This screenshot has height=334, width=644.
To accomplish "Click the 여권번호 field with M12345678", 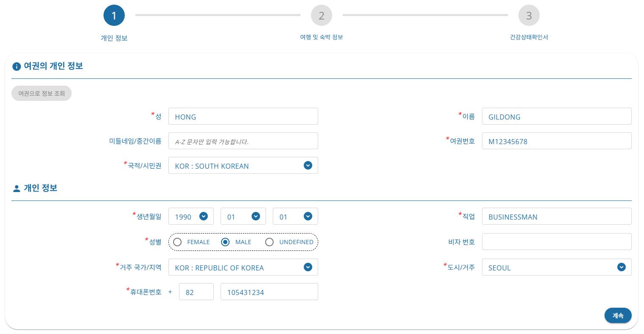I will coord(556,141).
